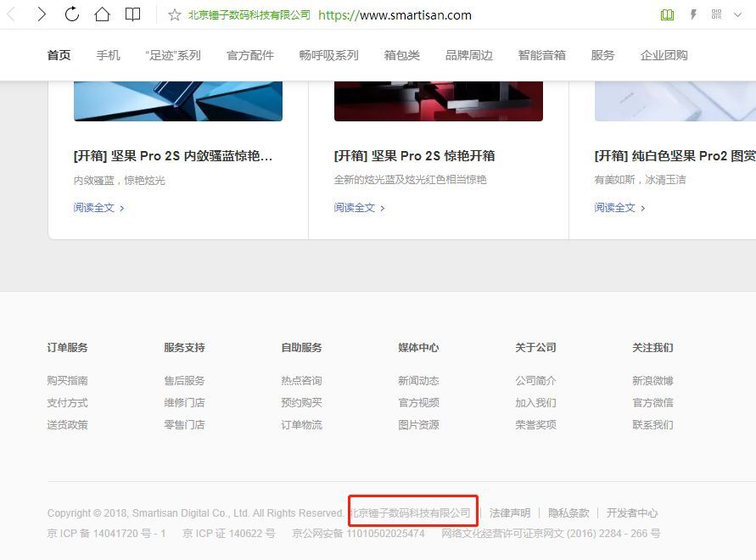Image resolution: width=756 pixels, height=560 pixels.
Task: Go back using the browser back arrow
Action: [12, 14]
